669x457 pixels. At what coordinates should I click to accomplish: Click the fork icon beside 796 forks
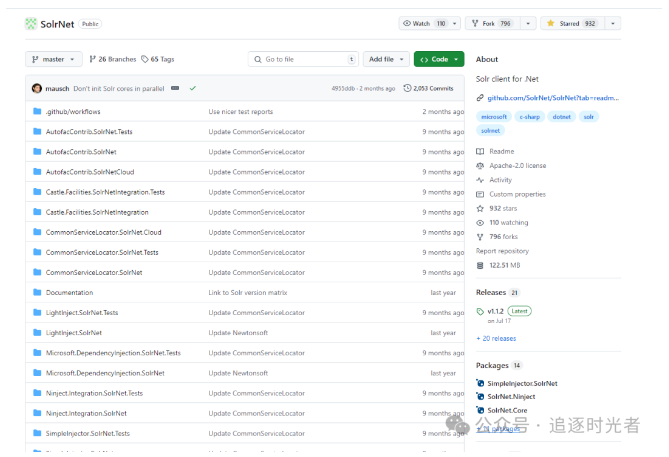(480, 237)
